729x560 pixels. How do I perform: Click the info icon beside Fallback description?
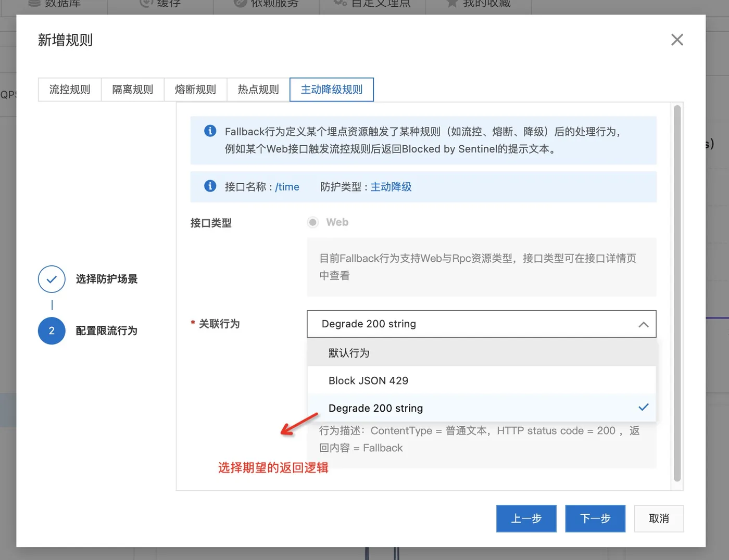210,131
